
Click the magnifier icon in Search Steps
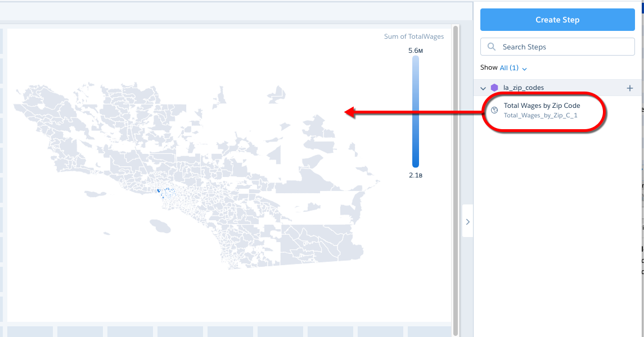[x=491, y=47]
